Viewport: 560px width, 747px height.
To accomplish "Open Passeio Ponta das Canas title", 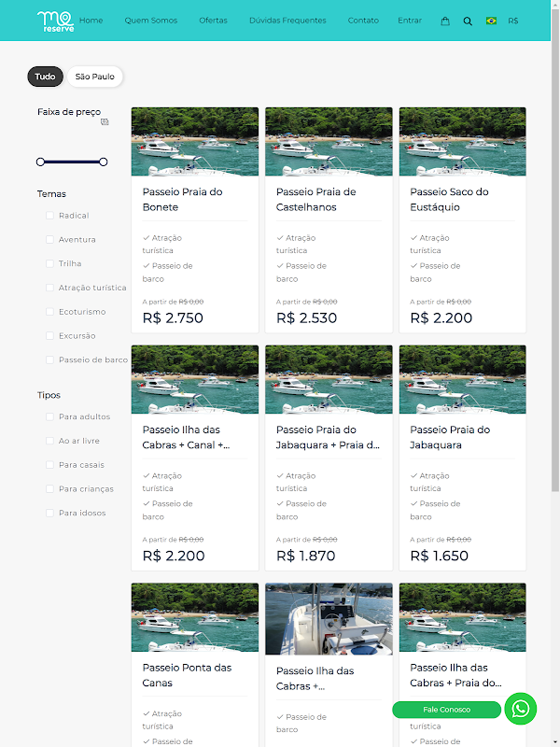I will pyautogui.click(x=187, y=675).
